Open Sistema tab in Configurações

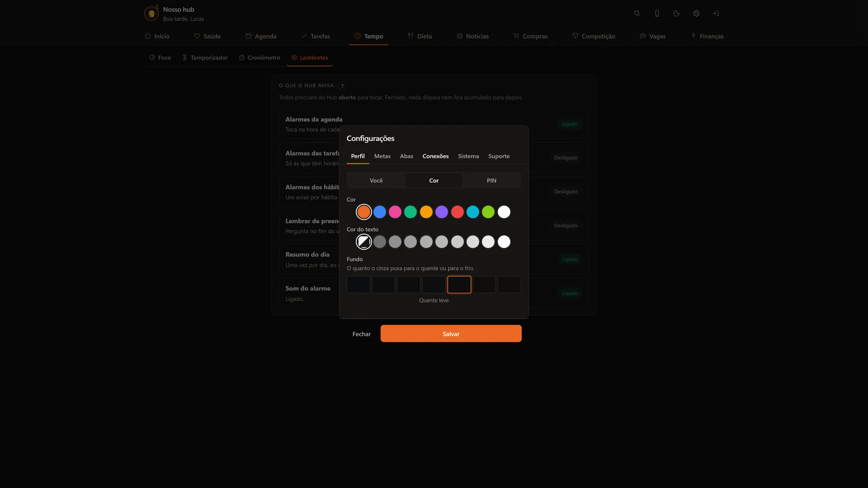468,156
